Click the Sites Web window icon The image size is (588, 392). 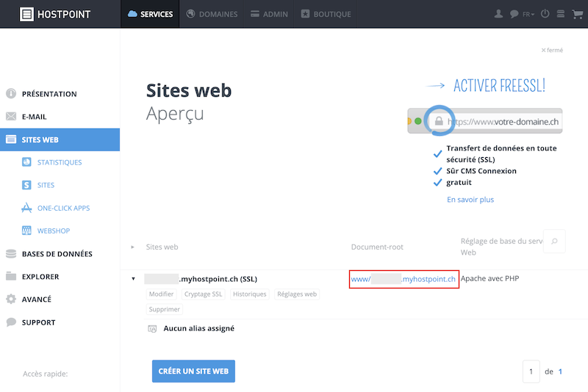(11, 139)
